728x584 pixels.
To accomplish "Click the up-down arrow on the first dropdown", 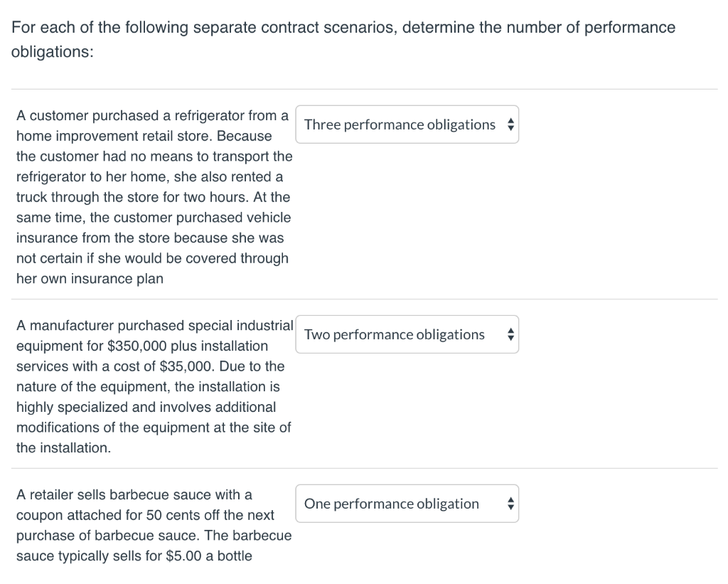I will [510, 124].
